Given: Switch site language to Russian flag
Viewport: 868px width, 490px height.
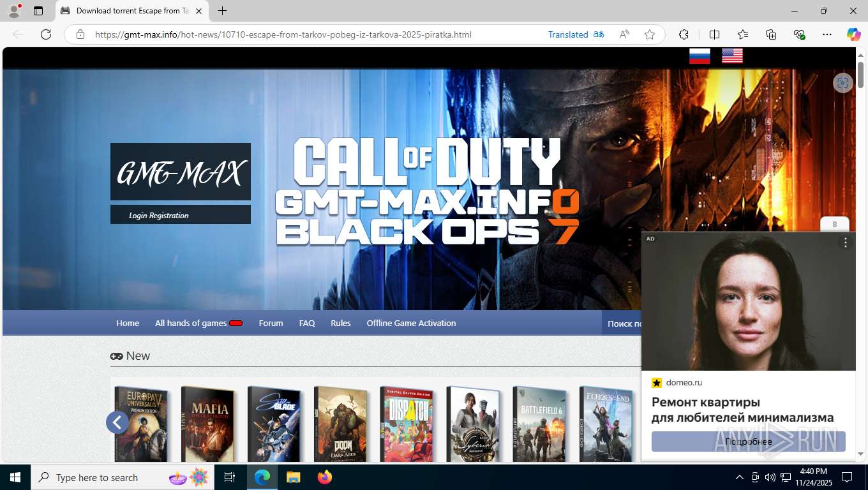Looking at the screenshot, I should (700, 56).
